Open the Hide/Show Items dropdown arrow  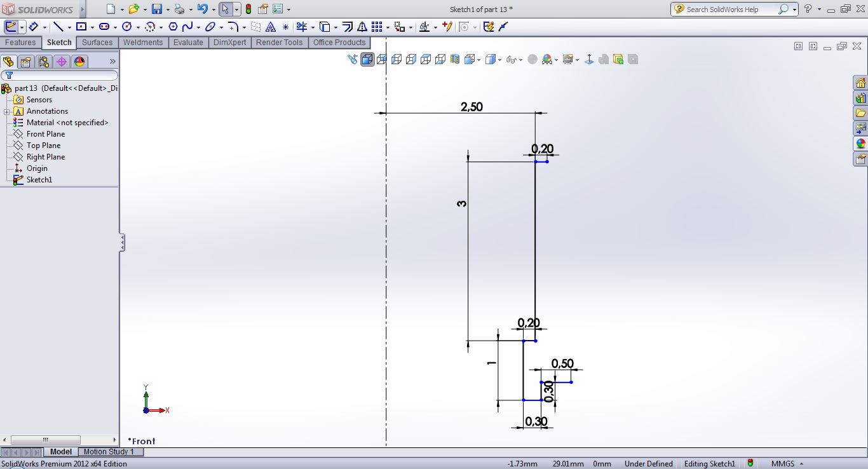click(520, 60)
